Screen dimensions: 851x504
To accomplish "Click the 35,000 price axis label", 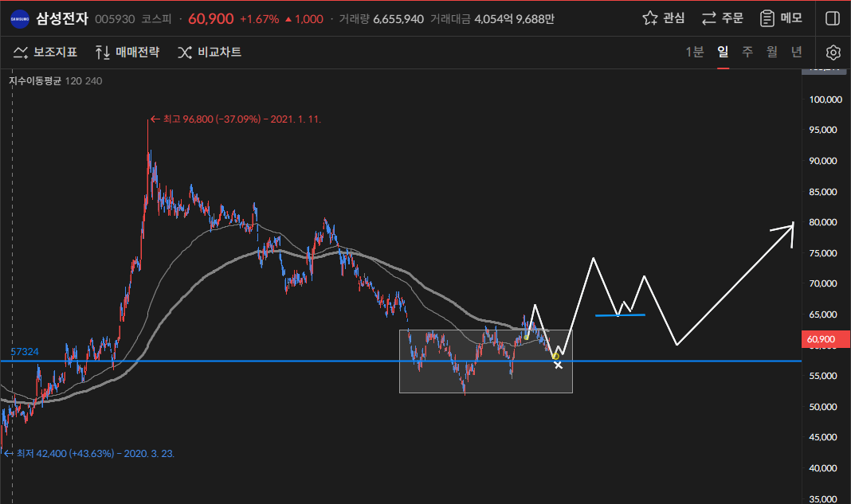I will pyautogui.click(x=823, y=499).
